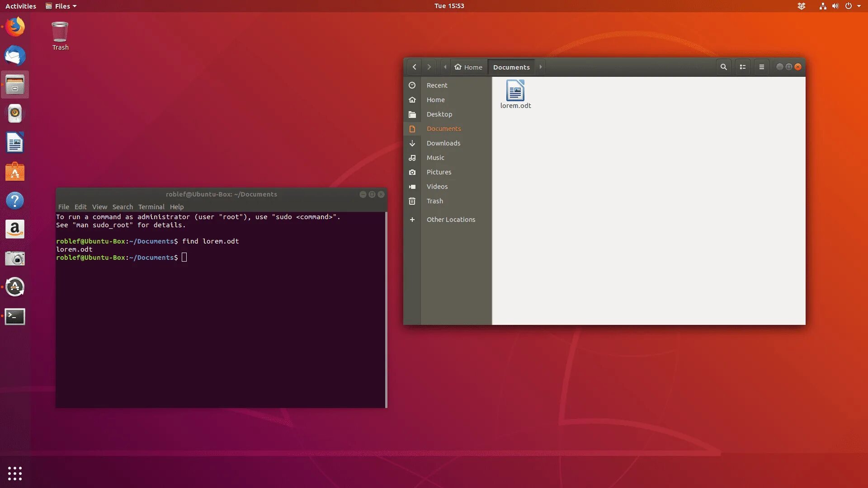Launch Firefox from the dock
868x488 pixels.
(x=15, y=27)
